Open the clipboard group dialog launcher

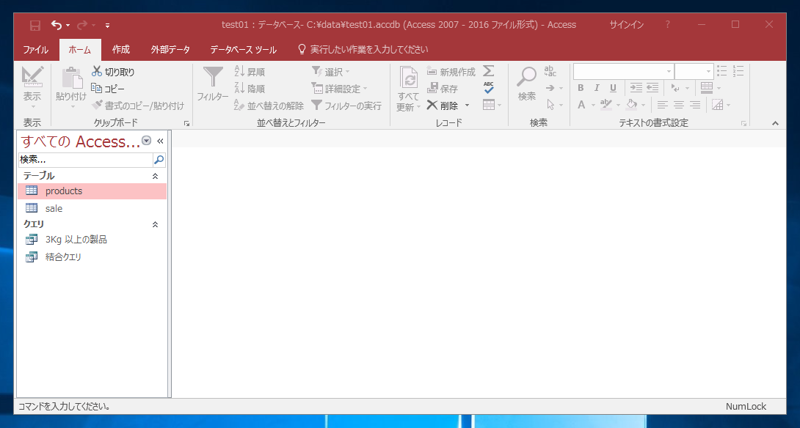coord(186,123)
